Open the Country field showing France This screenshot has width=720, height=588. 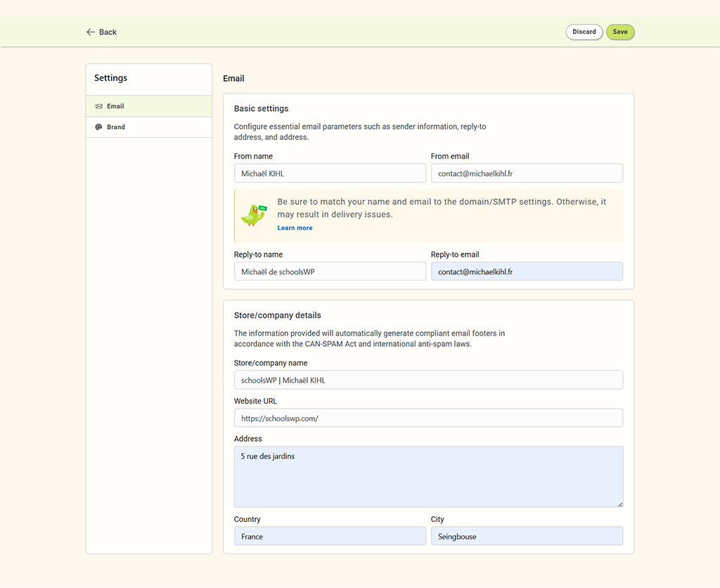point(330,536)
